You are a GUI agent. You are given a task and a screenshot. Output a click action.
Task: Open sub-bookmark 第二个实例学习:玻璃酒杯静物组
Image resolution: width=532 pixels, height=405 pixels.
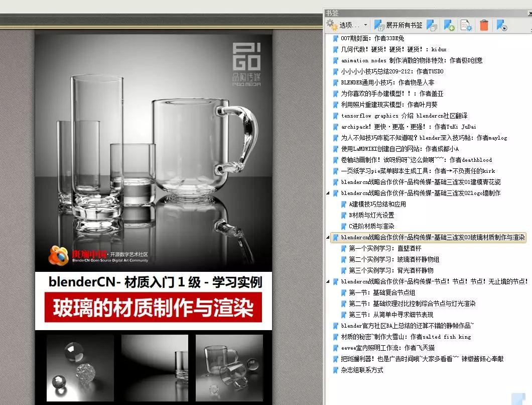pos(394,259)
